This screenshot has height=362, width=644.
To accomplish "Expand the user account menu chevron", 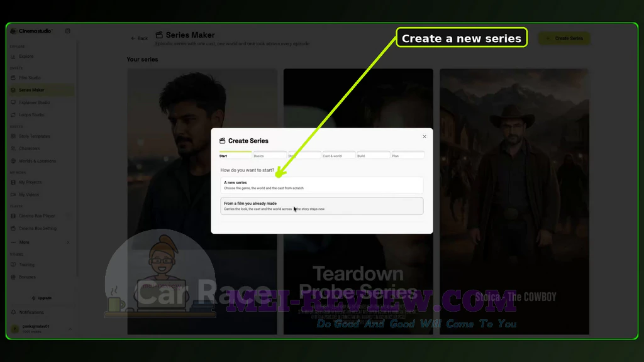I will pyautogui.click(x=70, y=329).
